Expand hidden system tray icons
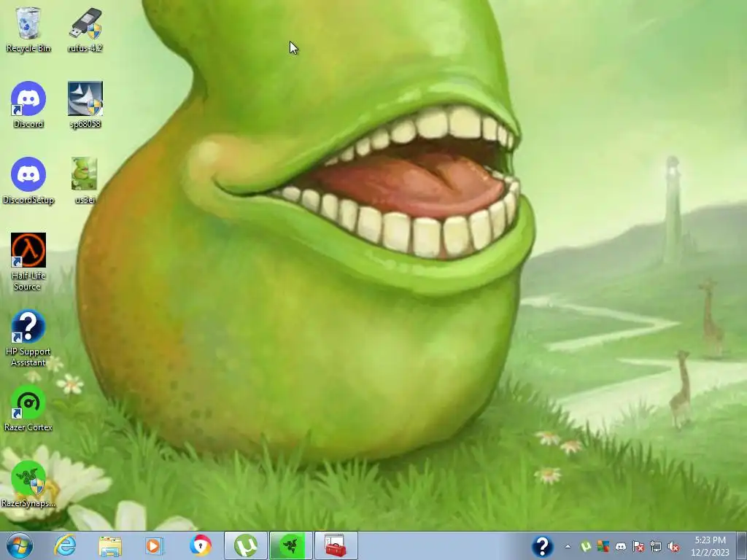The width and height of the screenshot is (747, 560). click(x=568, y=547)
